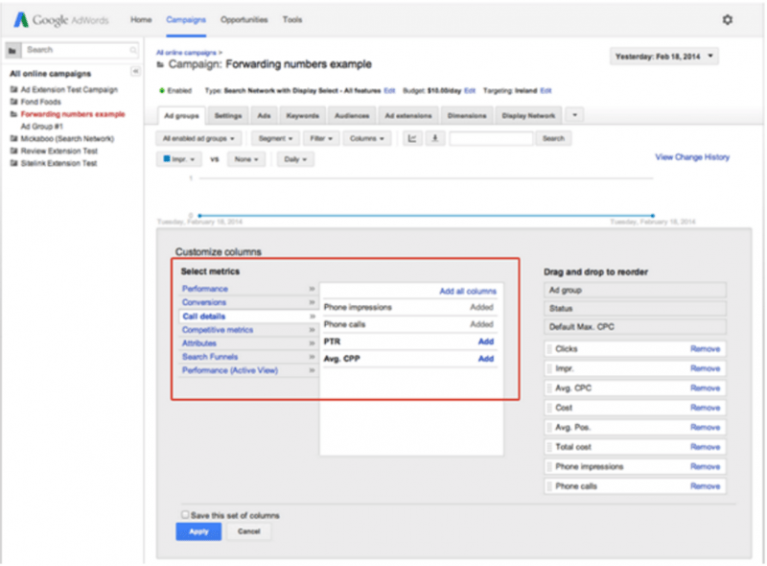Remove the Clicks column
767x566 pixels.
click(705, 349)
